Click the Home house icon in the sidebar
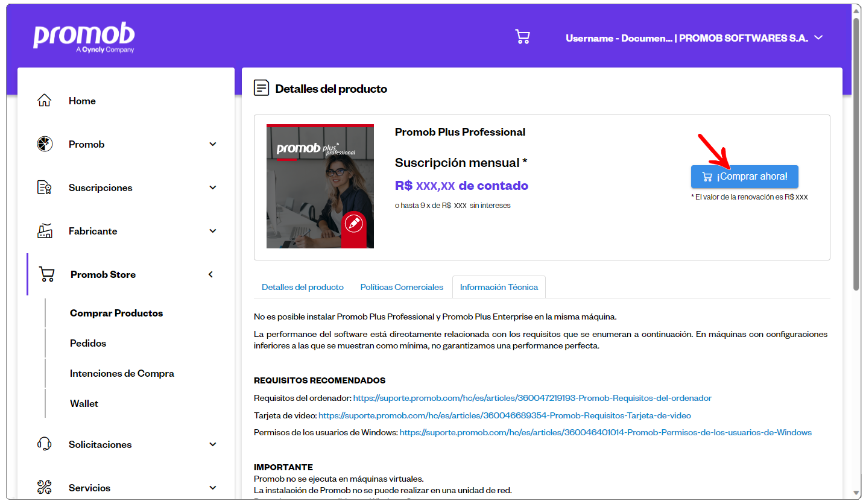The height and width of the screenshot is (504, 863). 45,101
